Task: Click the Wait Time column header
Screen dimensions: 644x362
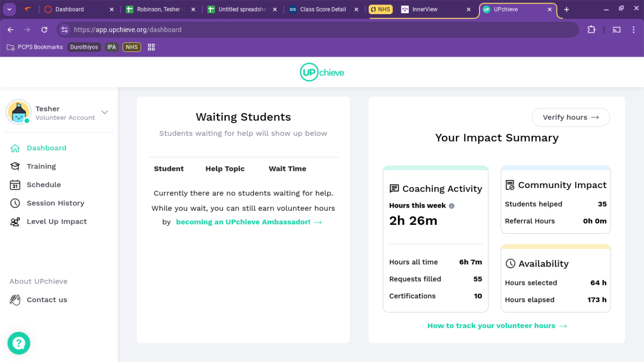Action: [x=287, y=169]
